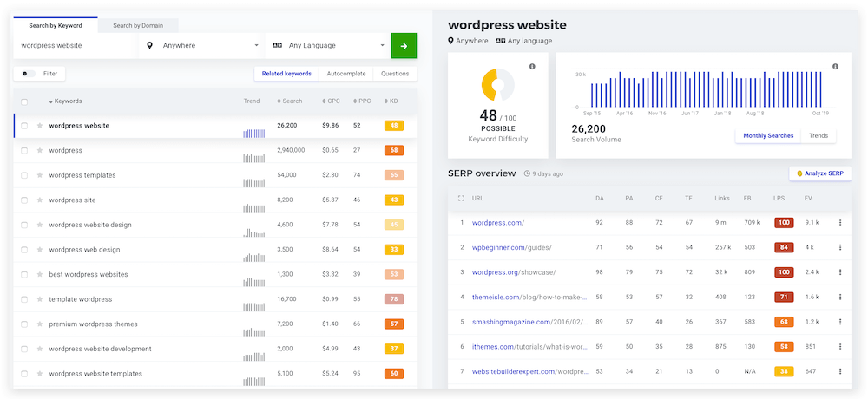
Task: Select the Autocomplete tab
Action: [345, 74]
